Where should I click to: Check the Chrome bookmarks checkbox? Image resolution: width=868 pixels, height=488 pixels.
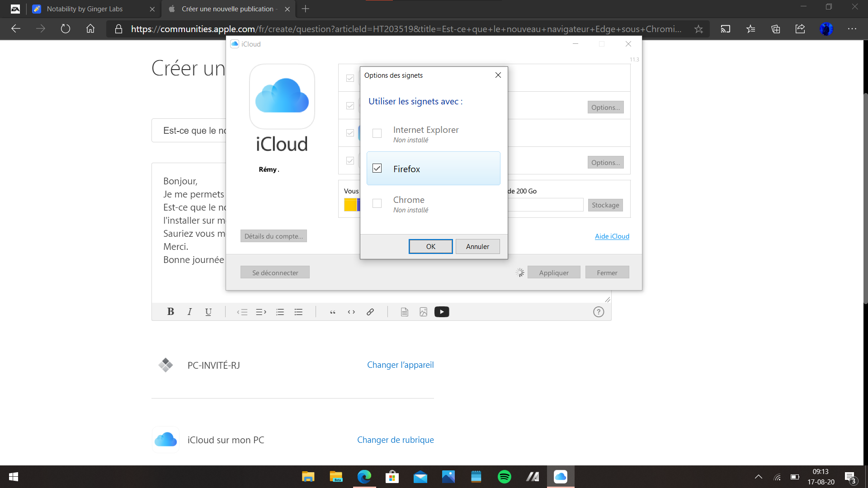point(377,203)
